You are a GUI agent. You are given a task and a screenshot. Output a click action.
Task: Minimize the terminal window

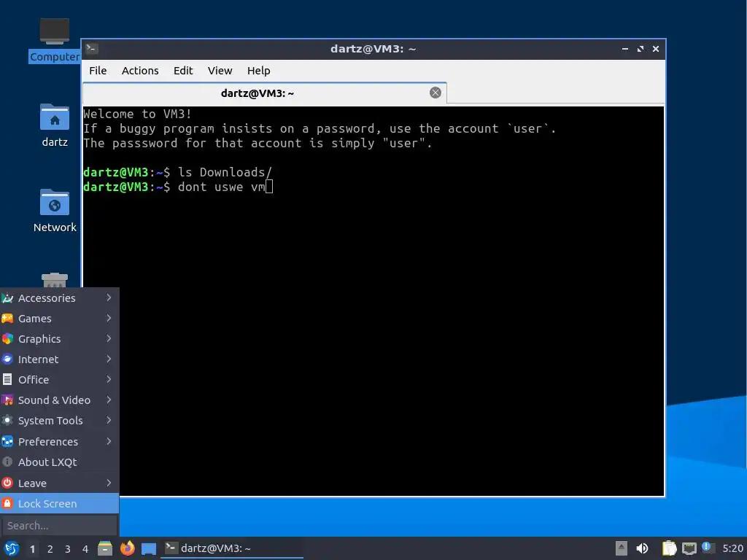coord(625,49)
